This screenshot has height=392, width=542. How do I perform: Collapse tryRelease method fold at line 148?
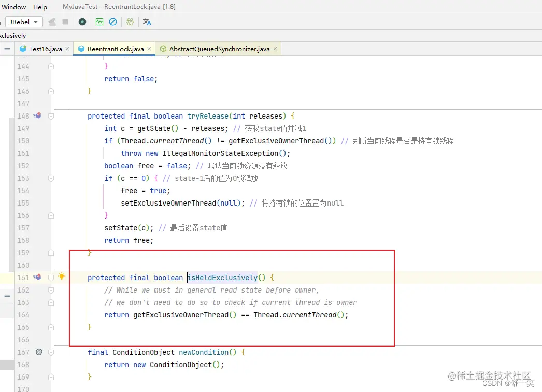pos(51,116)
